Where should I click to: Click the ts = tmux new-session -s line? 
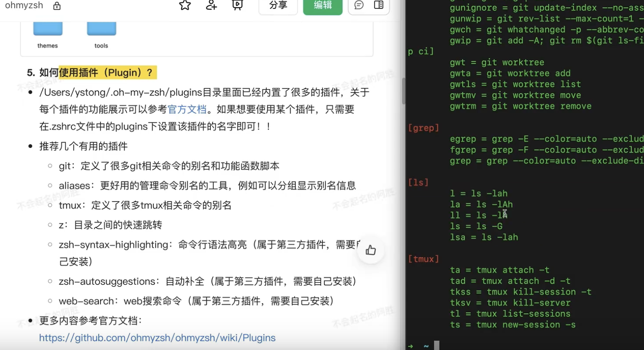click(513, 325)
